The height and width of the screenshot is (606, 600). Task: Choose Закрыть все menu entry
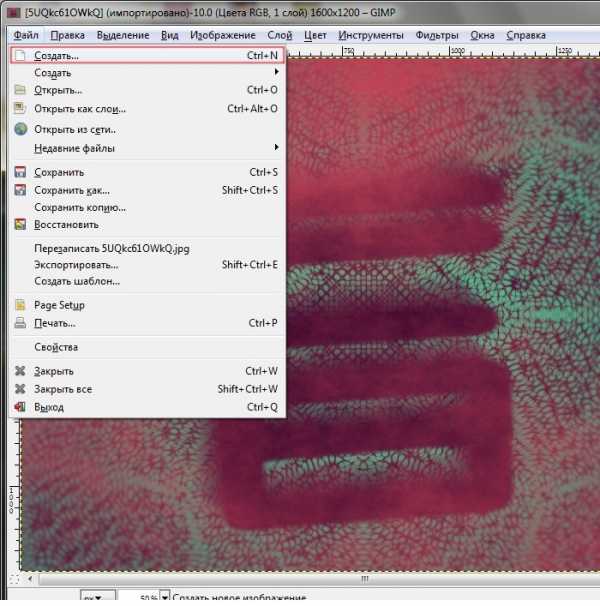pos(147,389)
